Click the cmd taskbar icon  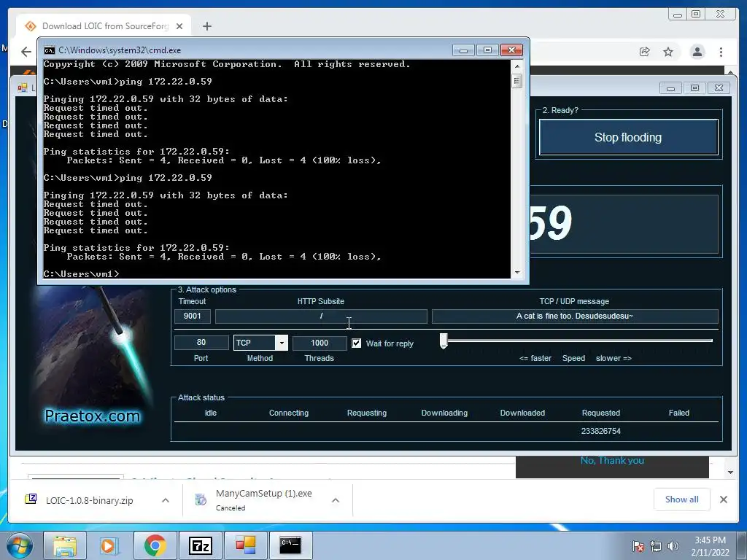290,545
